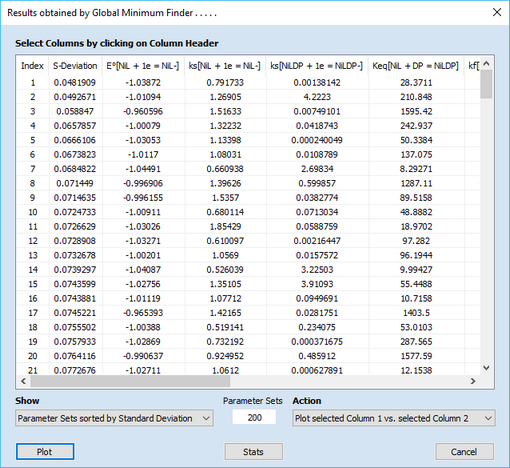Grab the horizontal scrollbar thumb
The height and width of the screenshot is (468, 510).
130,381
